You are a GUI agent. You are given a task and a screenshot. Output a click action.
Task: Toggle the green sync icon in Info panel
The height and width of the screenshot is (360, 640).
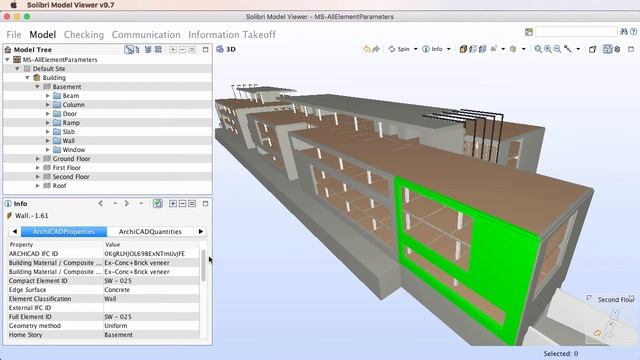(x=158, y=203)
